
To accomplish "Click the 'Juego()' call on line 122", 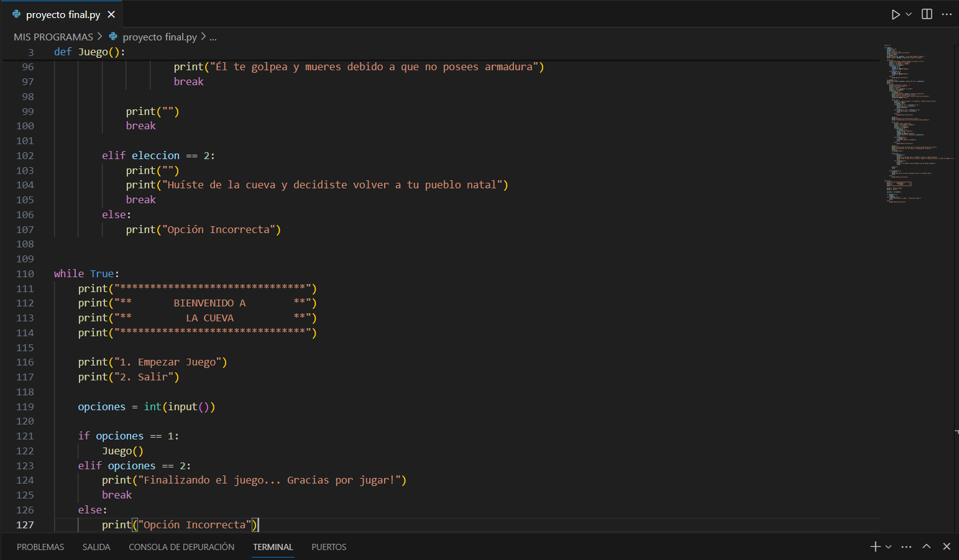I will (122, 451).
